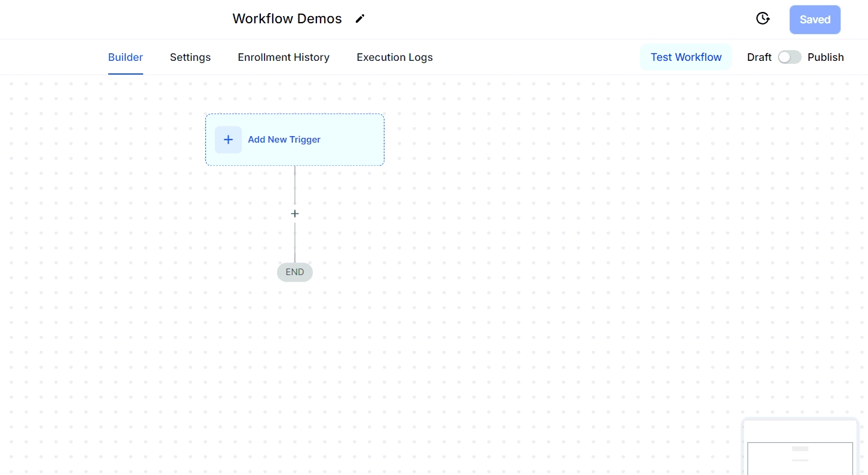Click the Publish label beside the switch
This screenshot has width=868, height=475.
coord(825,57)
